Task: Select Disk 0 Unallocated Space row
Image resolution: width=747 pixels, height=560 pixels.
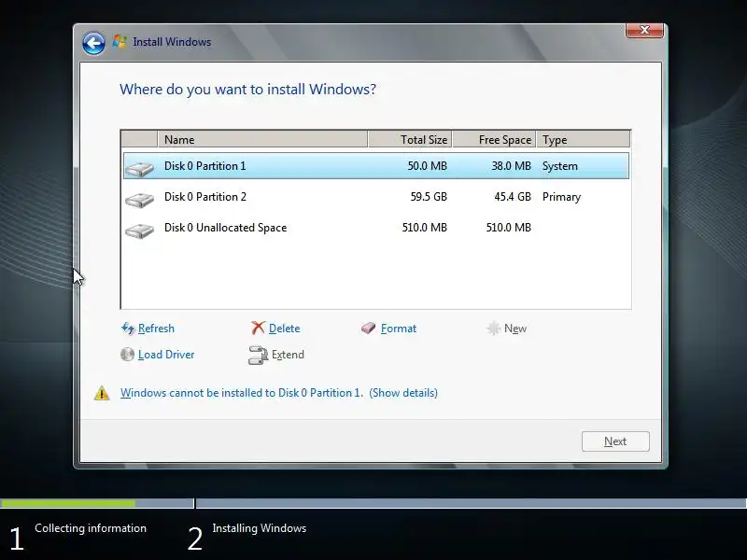Action: [376, 228]
